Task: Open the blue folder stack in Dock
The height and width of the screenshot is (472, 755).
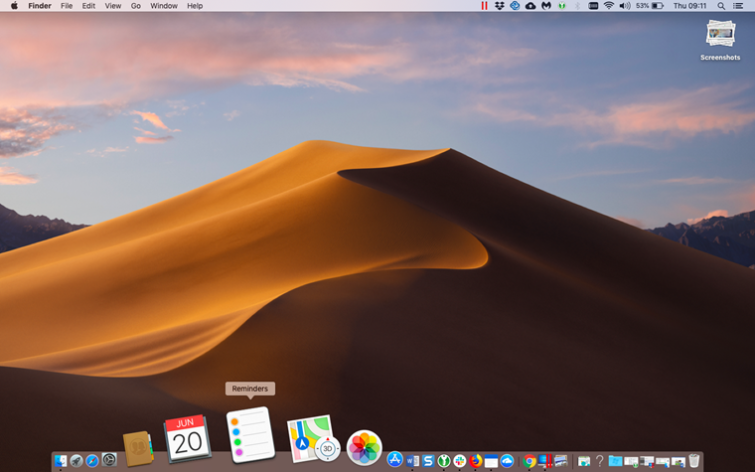Action: pyautogui.click(x=615, y=461)
